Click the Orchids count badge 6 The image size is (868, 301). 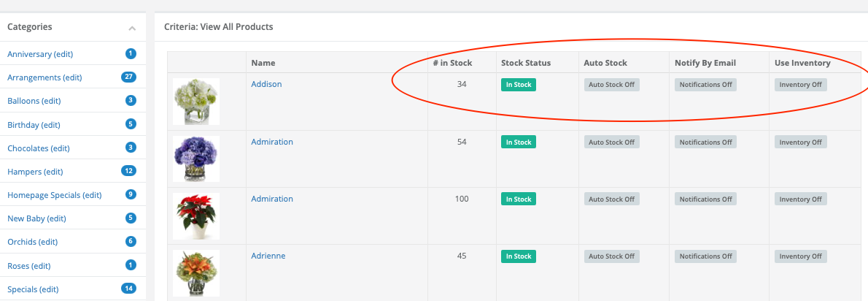pos(131,241)
